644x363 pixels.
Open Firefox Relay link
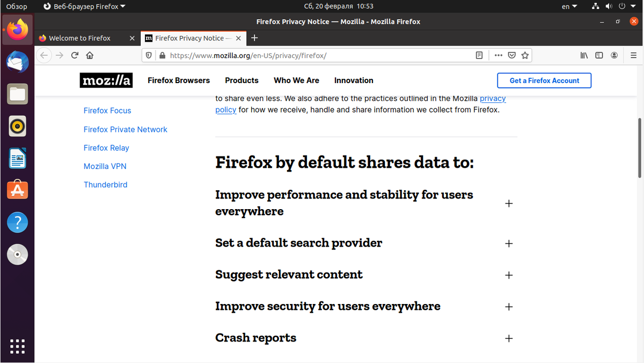[x=106, y=148]
